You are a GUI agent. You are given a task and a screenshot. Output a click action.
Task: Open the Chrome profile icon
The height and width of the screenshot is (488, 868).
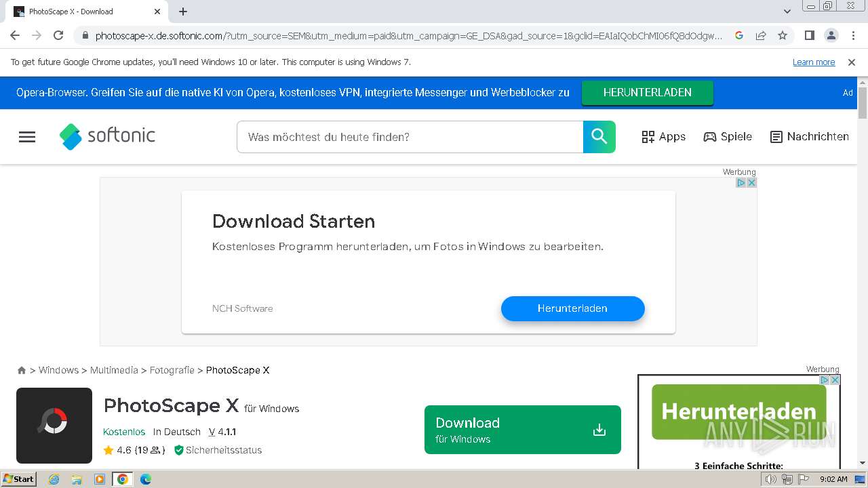point(831,35)
